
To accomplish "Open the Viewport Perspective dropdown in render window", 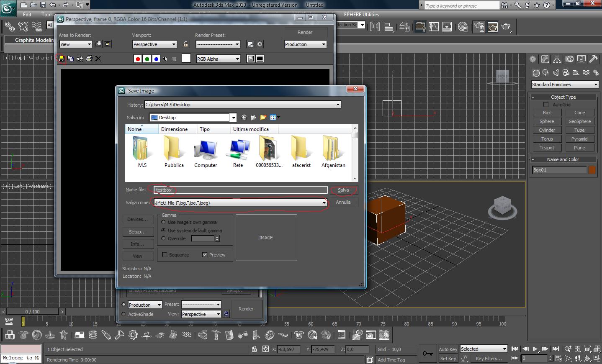I will click(155, 44).
